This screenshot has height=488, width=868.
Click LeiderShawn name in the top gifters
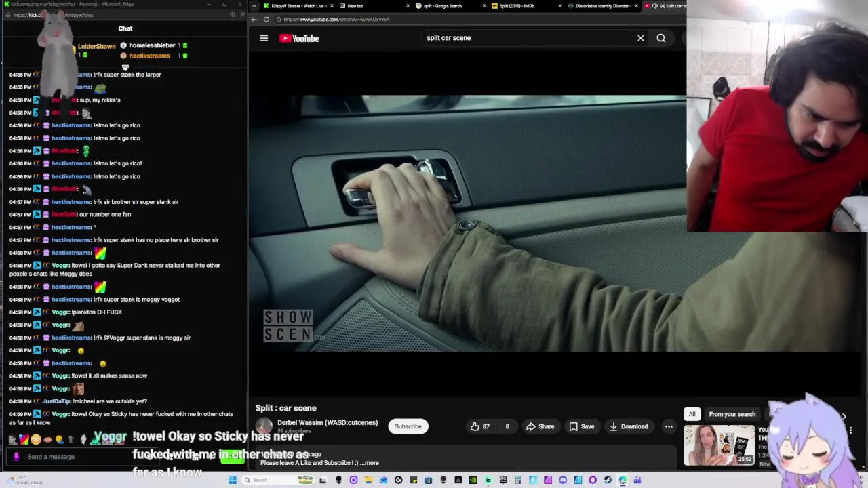[97, 47]
